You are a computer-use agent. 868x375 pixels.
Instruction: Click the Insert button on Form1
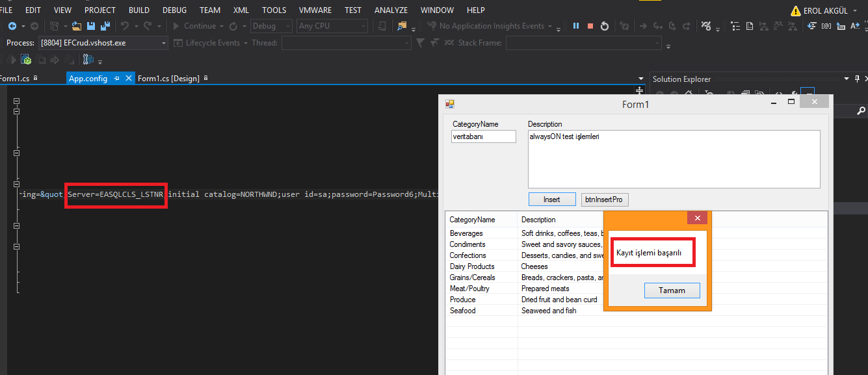click(551, 200)
